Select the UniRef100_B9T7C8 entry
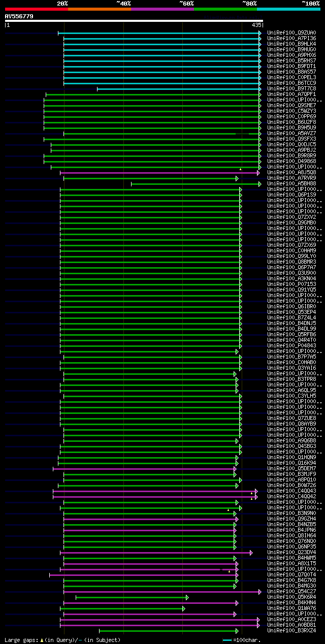The width and height of the screenshot is (325, 644). point(291,89)
